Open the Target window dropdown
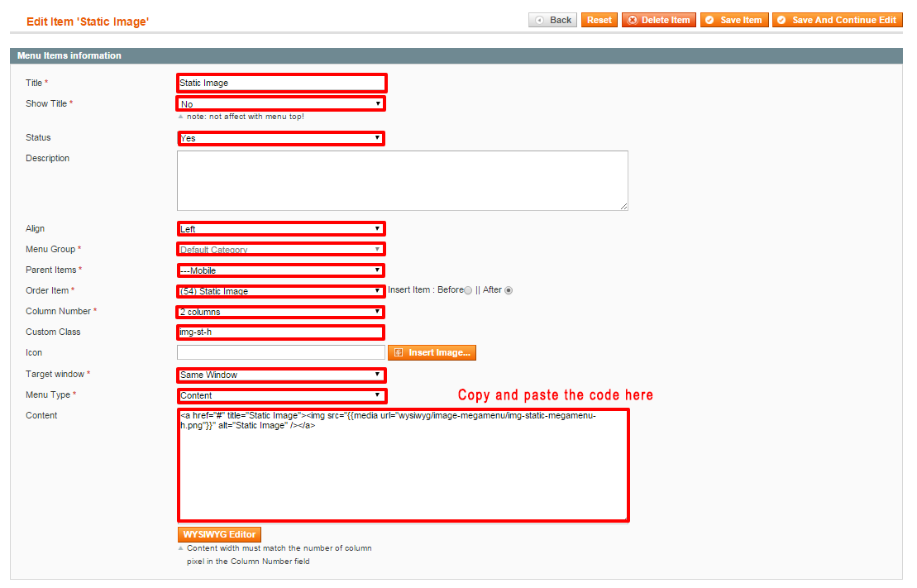This screenshot has width=917, height=588. tap(280, 375)
